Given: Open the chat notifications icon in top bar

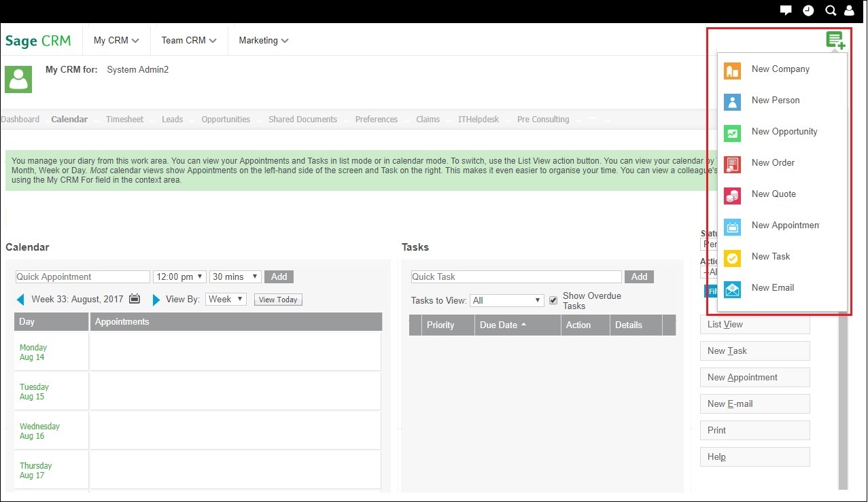Looking at the screenshot, I should (786, 10).
